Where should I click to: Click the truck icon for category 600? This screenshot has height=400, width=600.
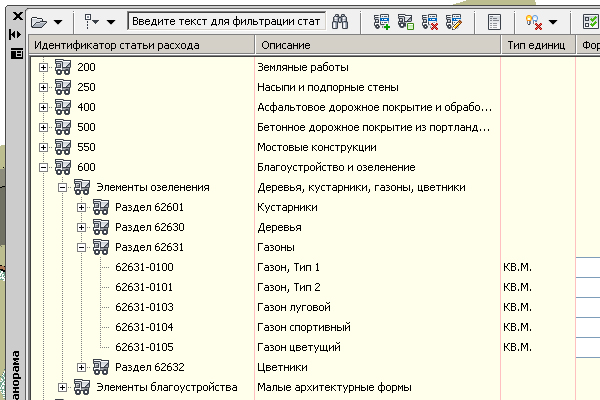click(63, 167)
